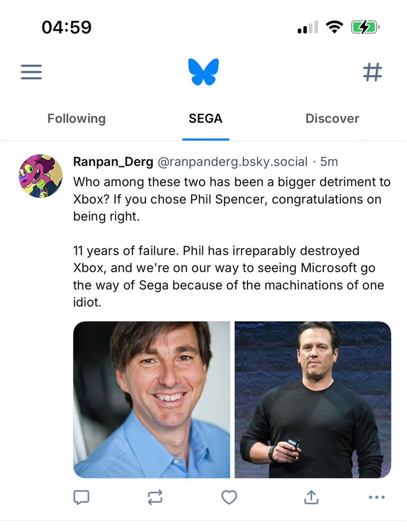Switch to the Discover tab
The image size is (407, 532).
point(332,119)
